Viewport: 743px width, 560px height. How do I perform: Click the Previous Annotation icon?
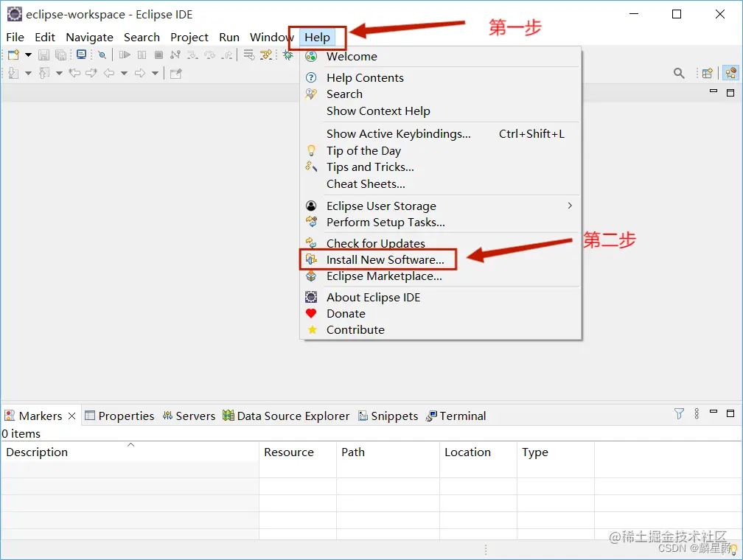pyautogui.click(x=44, y=73)
